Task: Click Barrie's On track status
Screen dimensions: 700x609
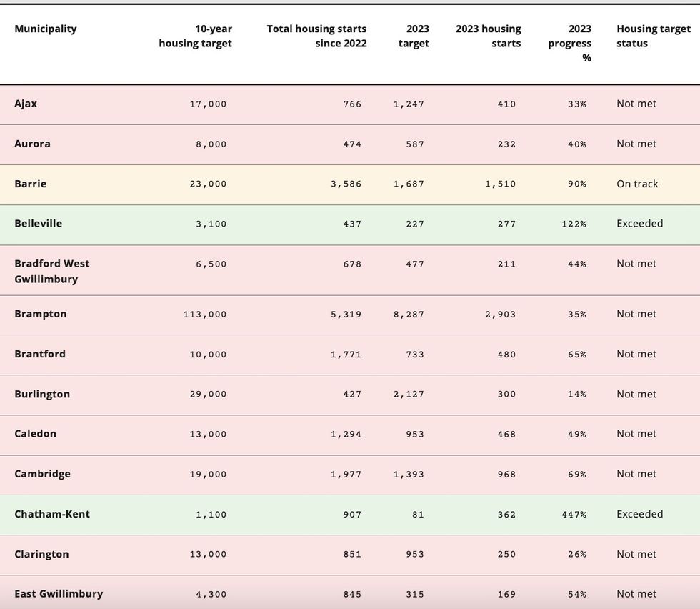Action: (637, 184)
